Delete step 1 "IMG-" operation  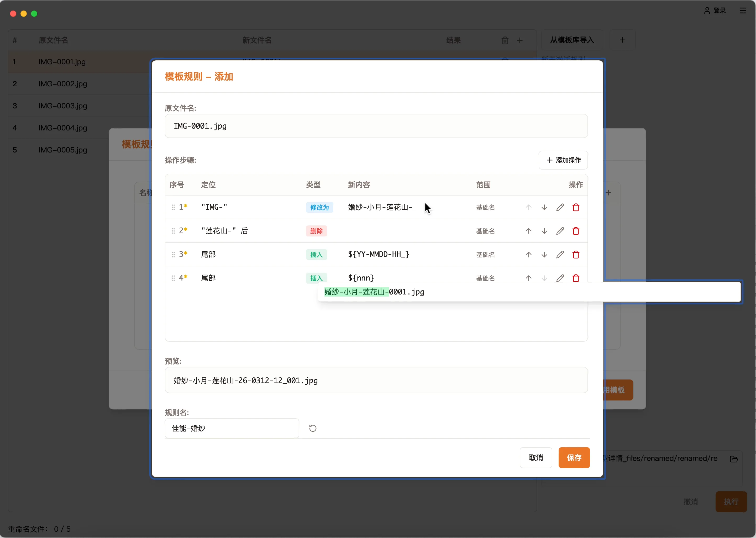(576, 207)
